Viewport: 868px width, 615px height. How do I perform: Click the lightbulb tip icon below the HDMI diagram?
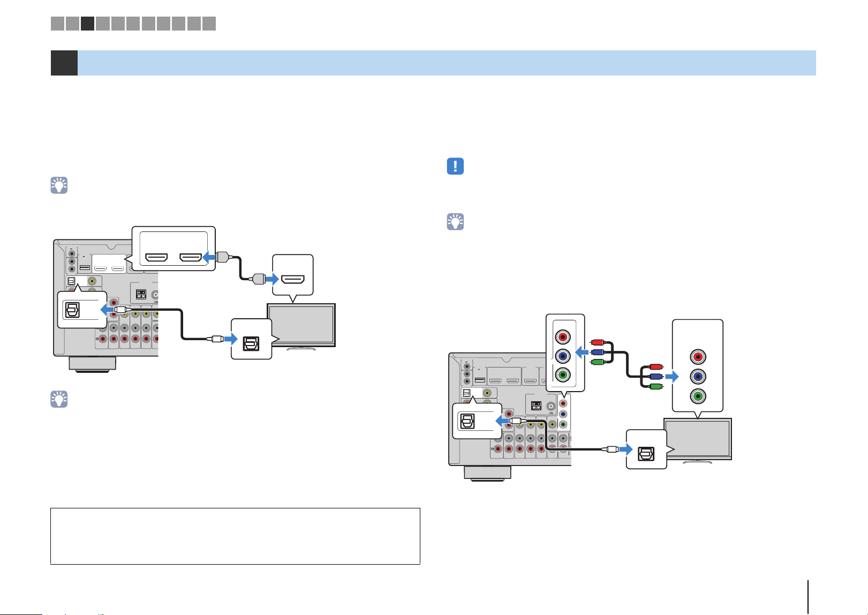tap(59, 399)
